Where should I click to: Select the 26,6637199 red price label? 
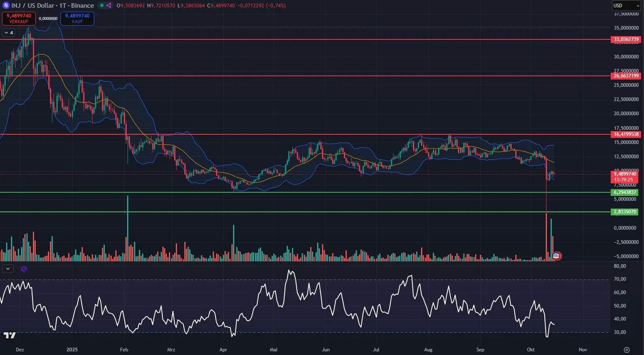pyautogui.click(x=626, y=76)
